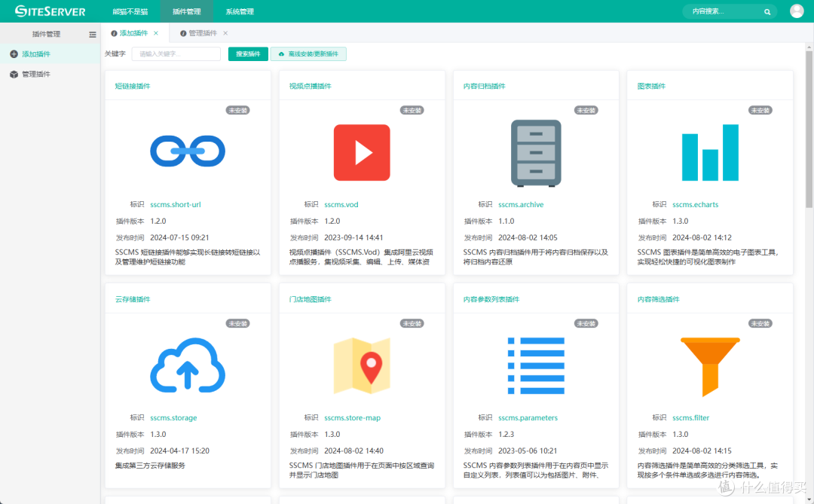This screenshot has width=814, height=504.
Task: Click 未安装 badge on 内容筛选插件 card
Action: point(760,323)
